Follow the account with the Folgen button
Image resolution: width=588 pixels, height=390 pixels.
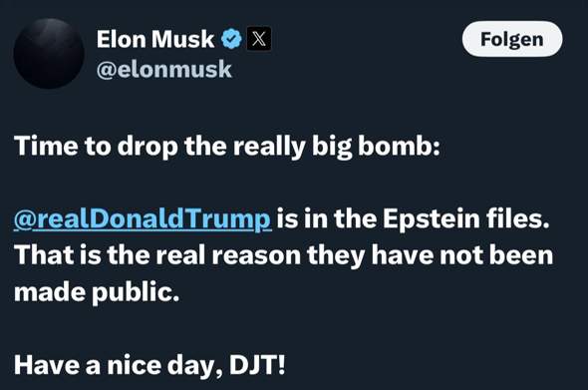click(x=512, y=39)
